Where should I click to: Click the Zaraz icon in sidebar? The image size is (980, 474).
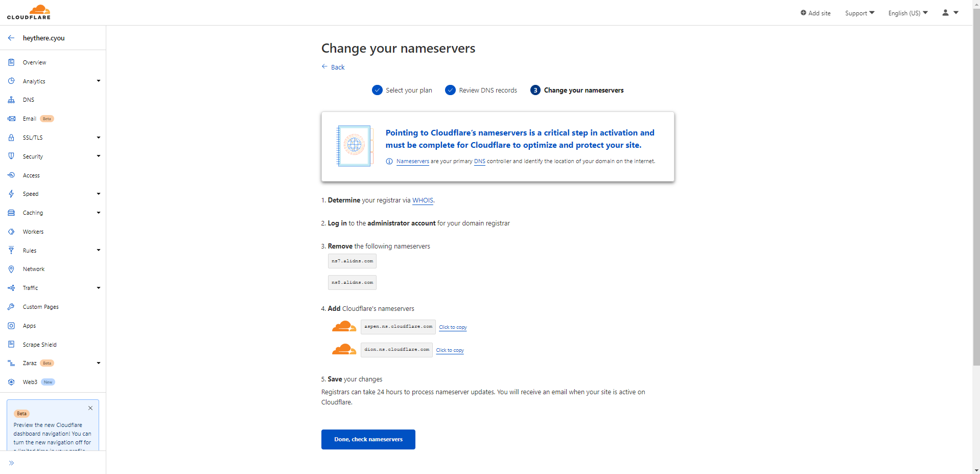(x=11, y=363)
